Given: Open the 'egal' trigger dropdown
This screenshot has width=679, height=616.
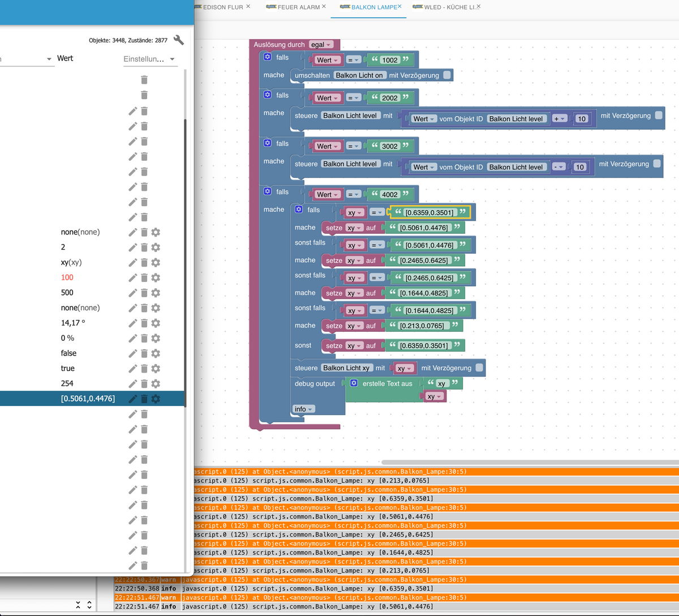Looking at the screenshot, I should tap(321, 45).
